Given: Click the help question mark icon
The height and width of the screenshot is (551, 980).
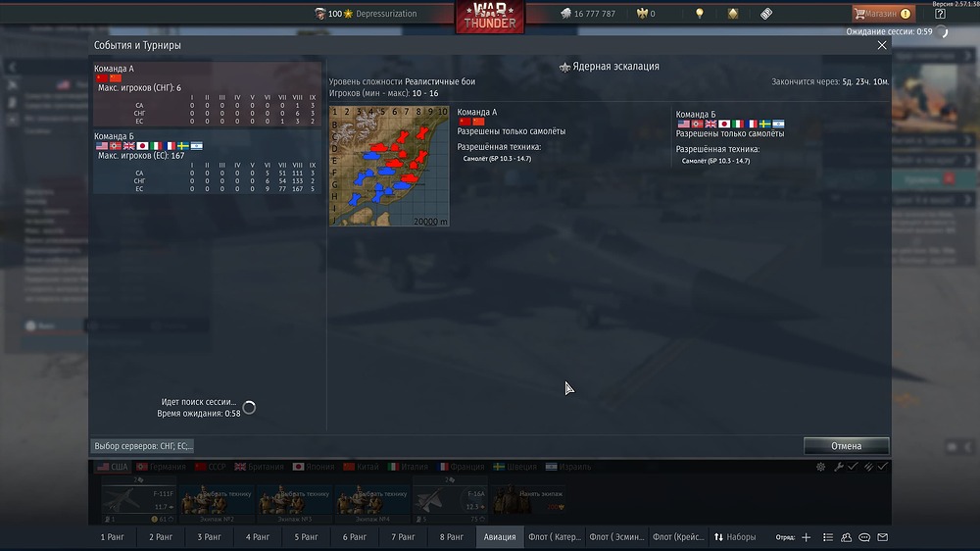Looking at the screenshot, I should (940, 13).
